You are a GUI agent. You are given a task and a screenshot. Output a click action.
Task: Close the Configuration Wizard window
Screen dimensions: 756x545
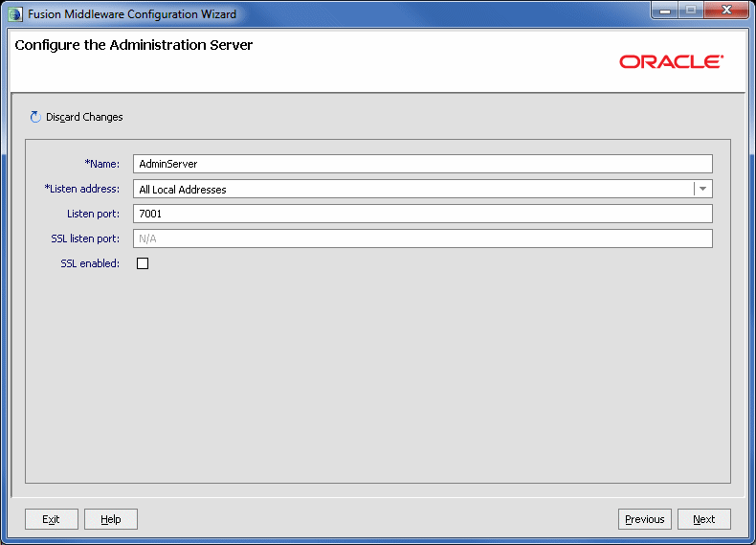coord(726,11)
